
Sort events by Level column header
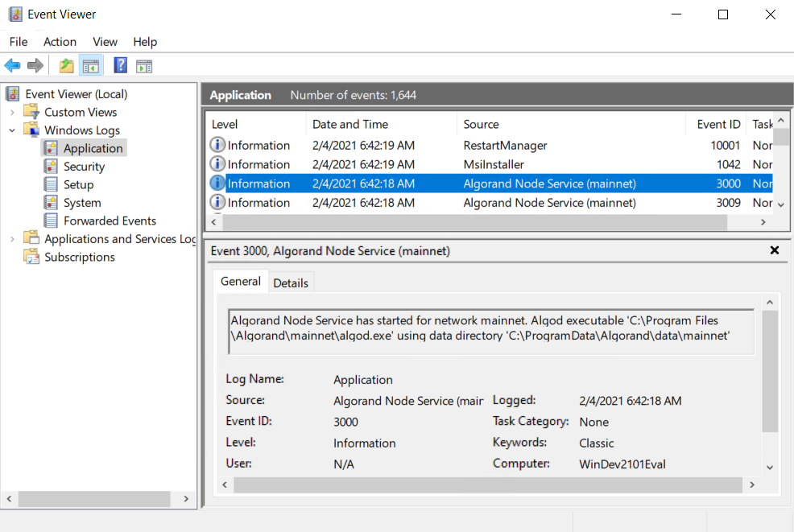pyautogui.click(x=256, y=124)
